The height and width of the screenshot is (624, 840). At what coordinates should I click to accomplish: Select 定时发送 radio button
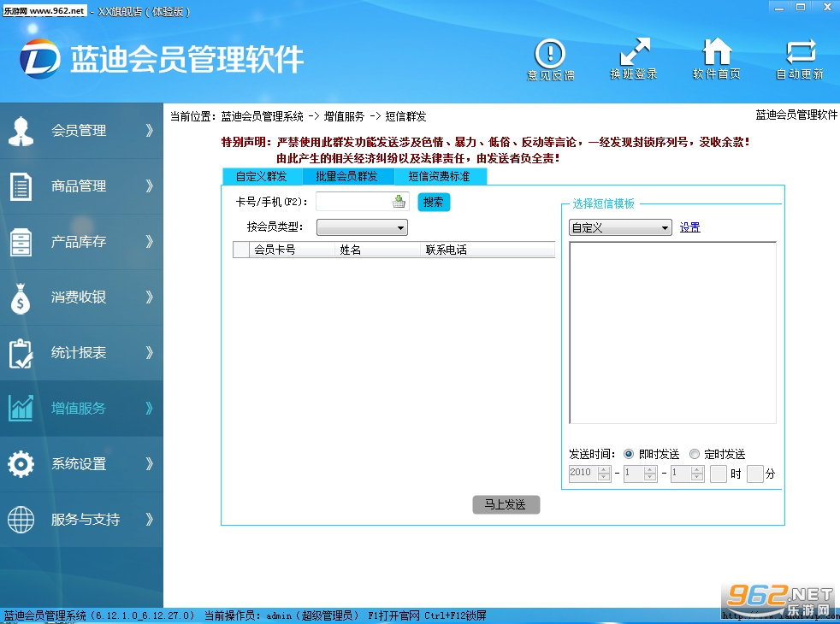pyautogui.click(x=695, y=454)
